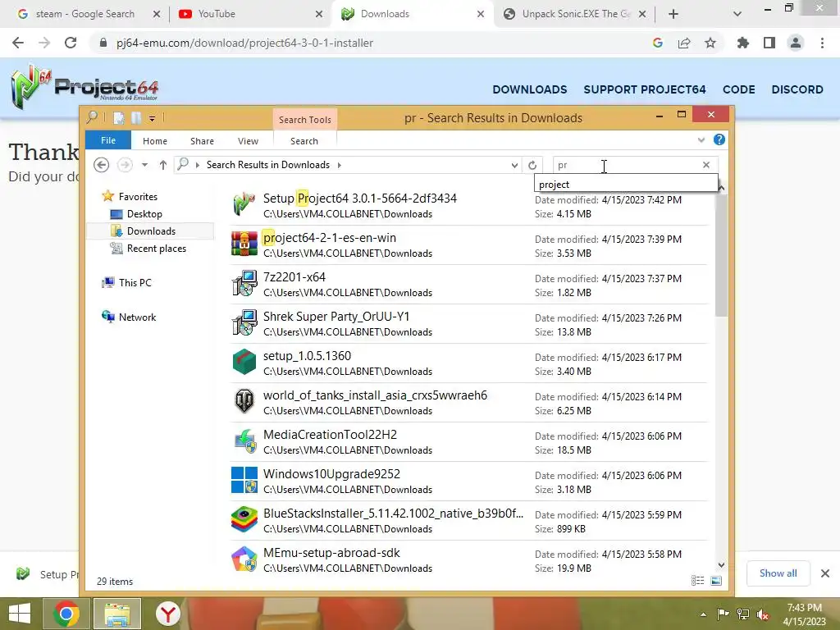Open Chrome tab search dropdown

pos(737,14)
